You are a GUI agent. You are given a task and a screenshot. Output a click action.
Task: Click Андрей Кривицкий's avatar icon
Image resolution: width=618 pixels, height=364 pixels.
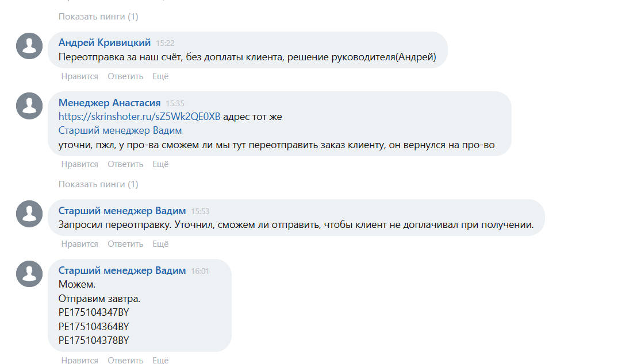pos(29,46)
